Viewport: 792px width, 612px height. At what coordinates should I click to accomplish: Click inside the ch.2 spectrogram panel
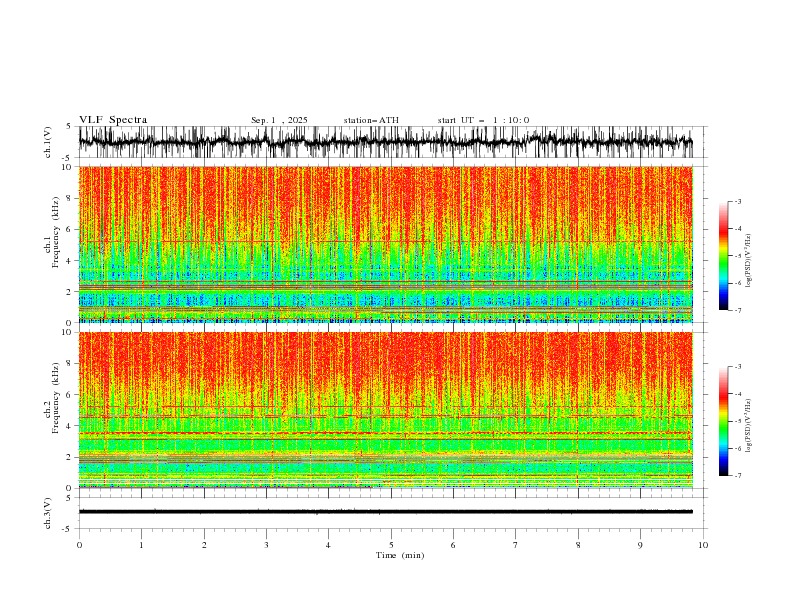[386, 410]
